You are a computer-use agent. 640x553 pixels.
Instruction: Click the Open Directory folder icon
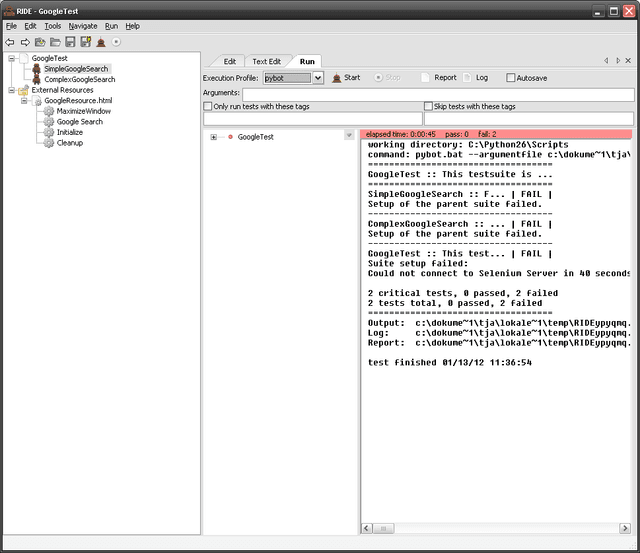54,42
